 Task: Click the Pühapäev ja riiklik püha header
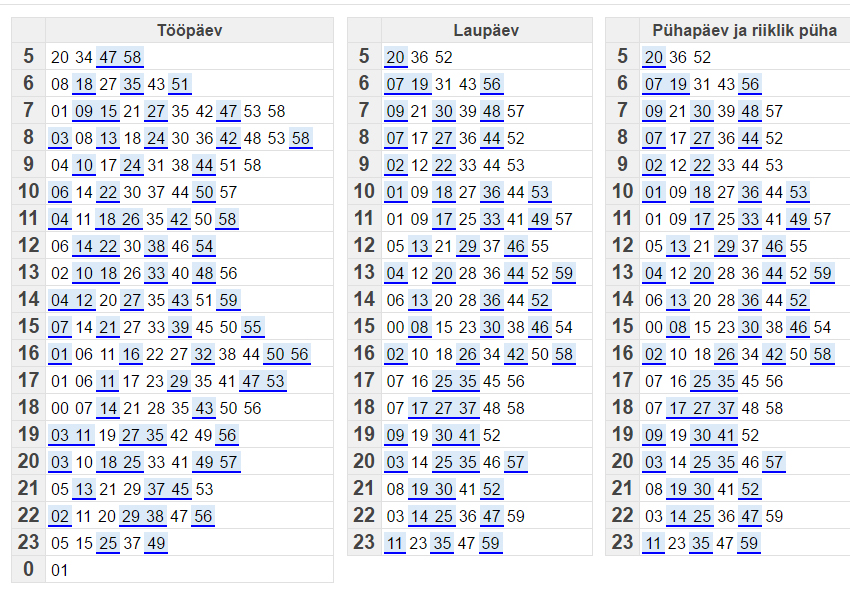pyautogui.click(x=744, y=31)
